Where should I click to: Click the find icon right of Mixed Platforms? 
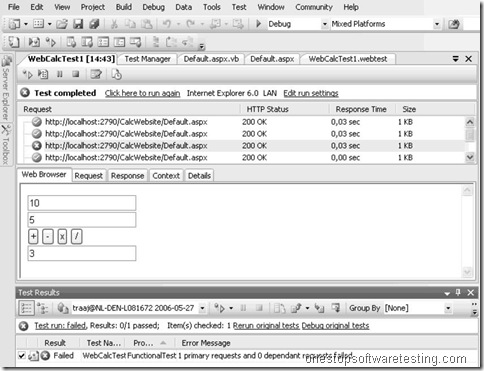point(454,24)
